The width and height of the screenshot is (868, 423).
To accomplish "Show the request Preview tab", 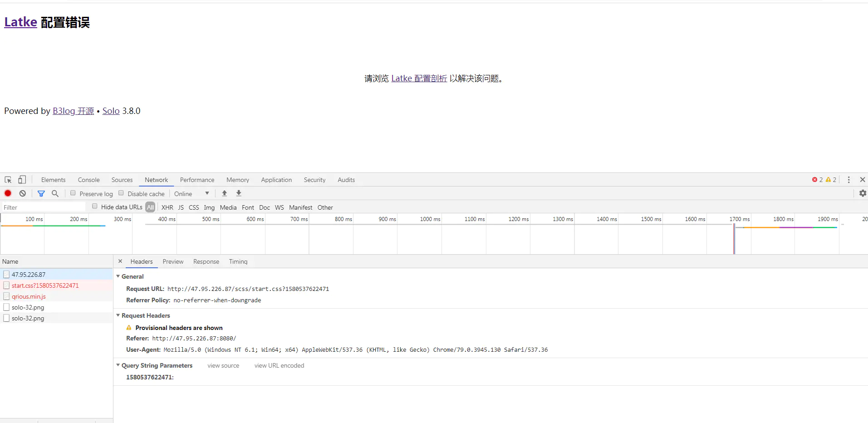I will [173, 261].
